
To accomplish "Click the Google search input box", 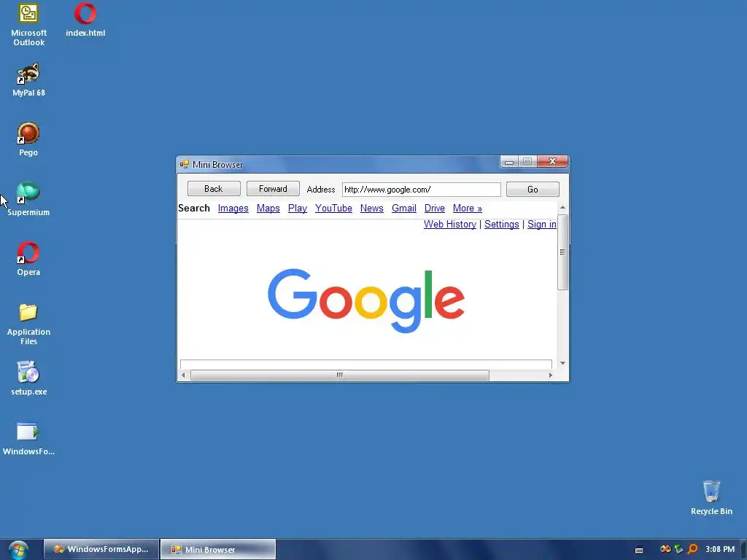I will (x=366, y=365).
